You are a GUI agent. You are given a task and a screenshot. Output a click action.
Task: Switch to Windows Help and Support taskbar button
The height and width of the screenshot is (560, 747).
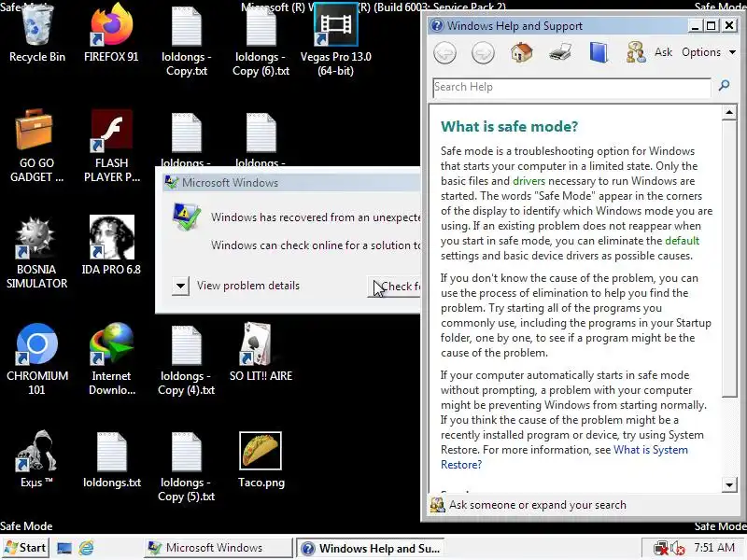370,548
